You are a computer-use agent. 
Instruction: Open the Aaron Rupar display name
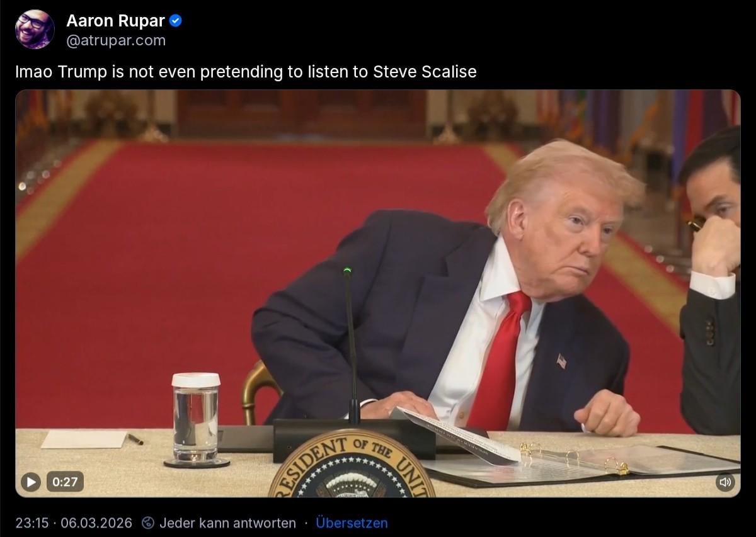pos(115,21)
